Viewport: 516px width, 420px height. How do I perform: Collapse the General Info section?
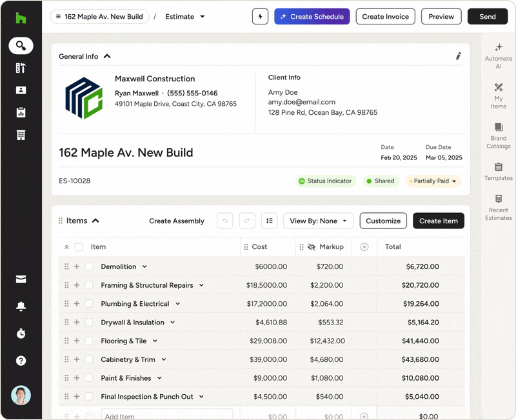(107, 57)
